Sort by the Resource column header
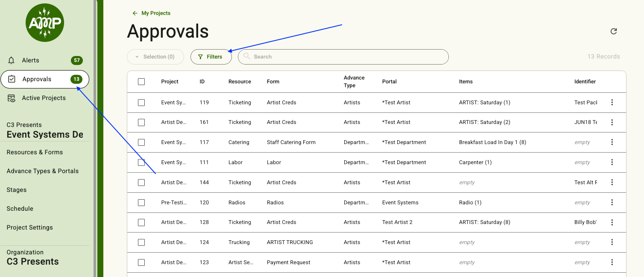 click(240, 82)
